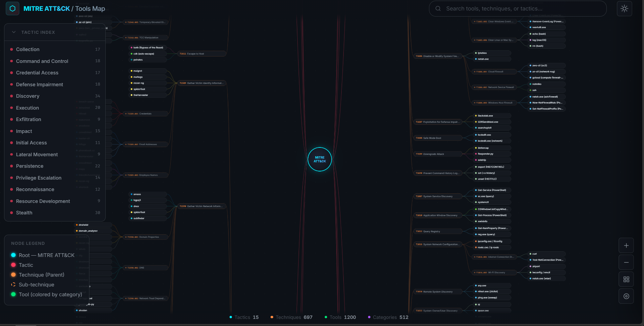Screen dimensions: 644x326
Task: Open the theHarvester tool node
Action: [148, 95]
